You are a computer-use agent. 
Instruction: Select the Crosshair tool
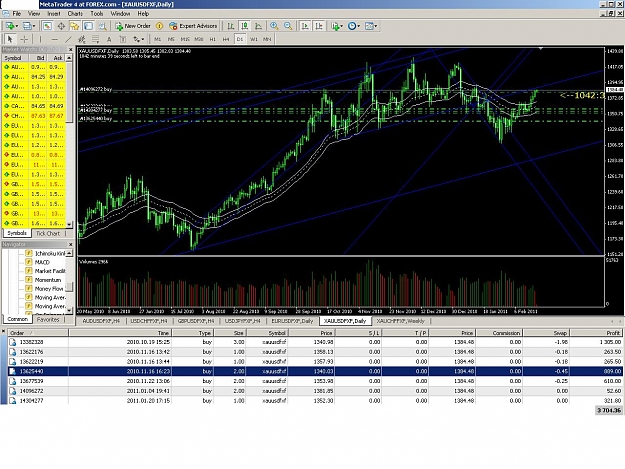(x=24, y=39)
